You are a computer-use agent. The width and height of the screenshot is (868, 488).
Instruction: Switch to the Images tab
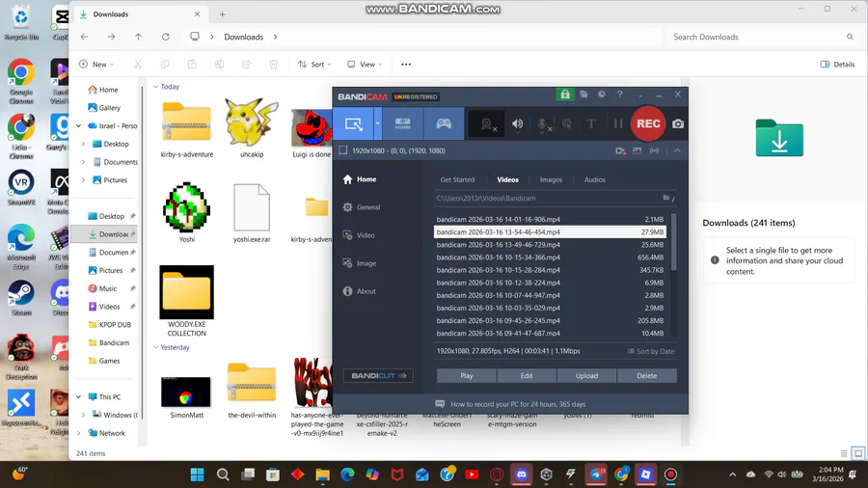click(x=551, y=179)
